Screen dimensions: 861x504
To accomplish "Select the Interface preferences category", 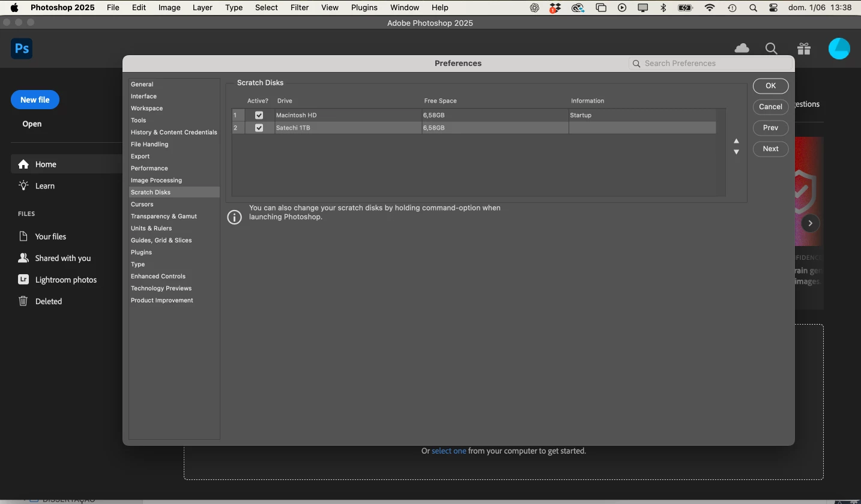I will 174,96.
